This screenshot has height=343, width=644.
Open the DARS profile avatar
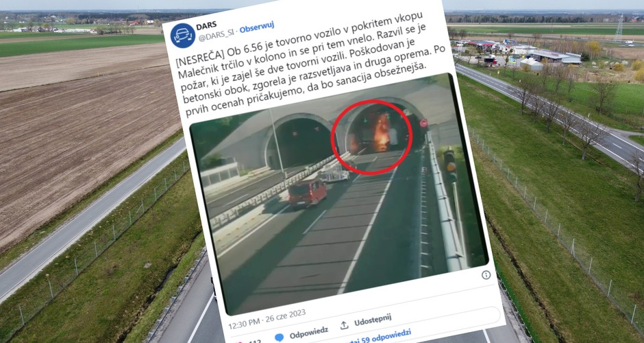click(x=183, y=36)
